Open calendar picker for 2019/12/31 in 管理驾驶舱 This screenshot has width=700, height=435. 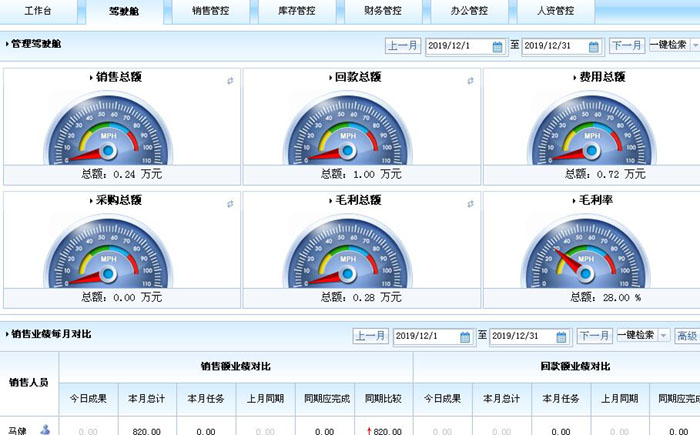593,46
